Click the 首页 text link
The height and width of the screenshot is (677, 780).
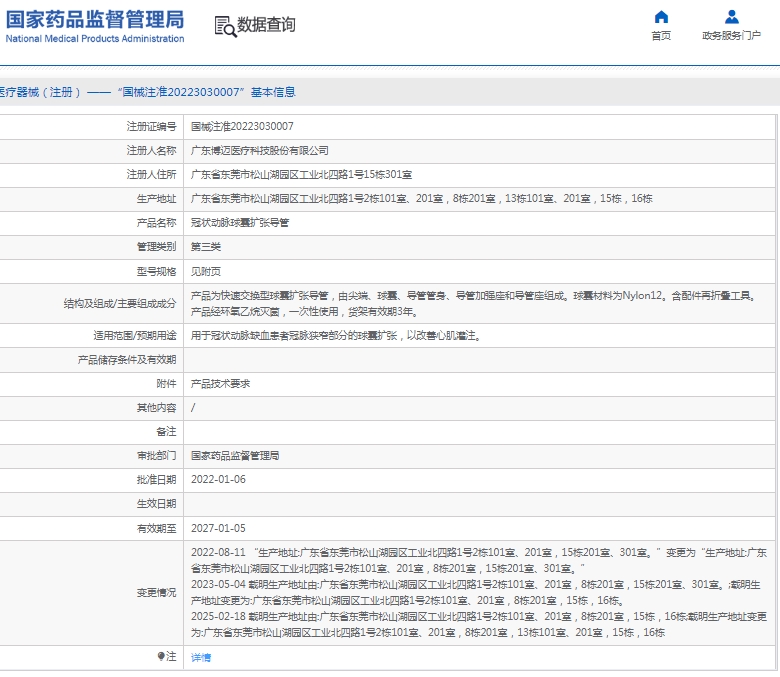pyautogui.click(x=661, y=35)
